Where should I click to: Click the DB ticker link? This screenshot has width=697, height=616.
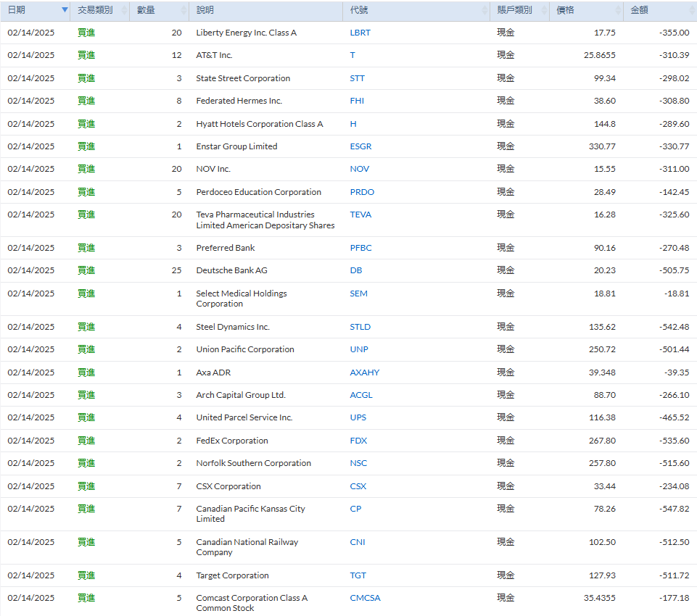pos(356,270)
